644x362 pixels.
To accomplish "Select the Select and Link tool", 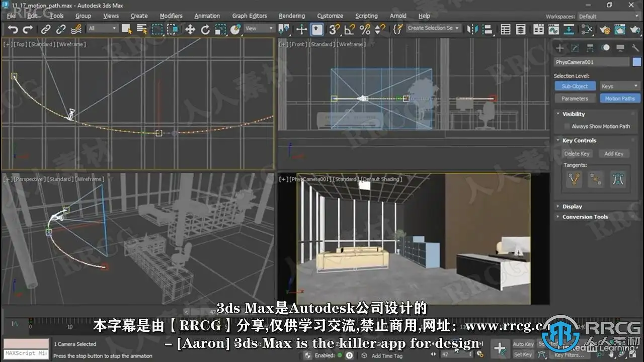I will click(46, 29).
